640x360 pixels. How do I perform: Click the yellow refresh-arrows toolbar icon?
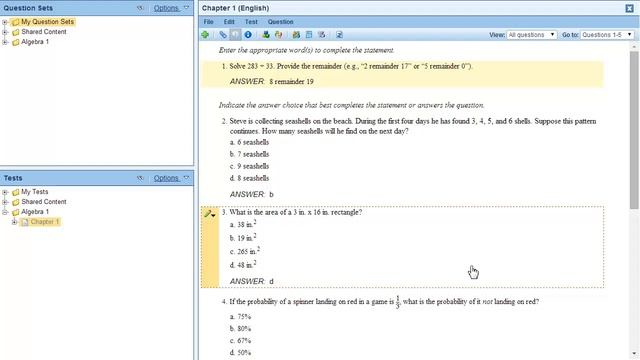point(279,35)
